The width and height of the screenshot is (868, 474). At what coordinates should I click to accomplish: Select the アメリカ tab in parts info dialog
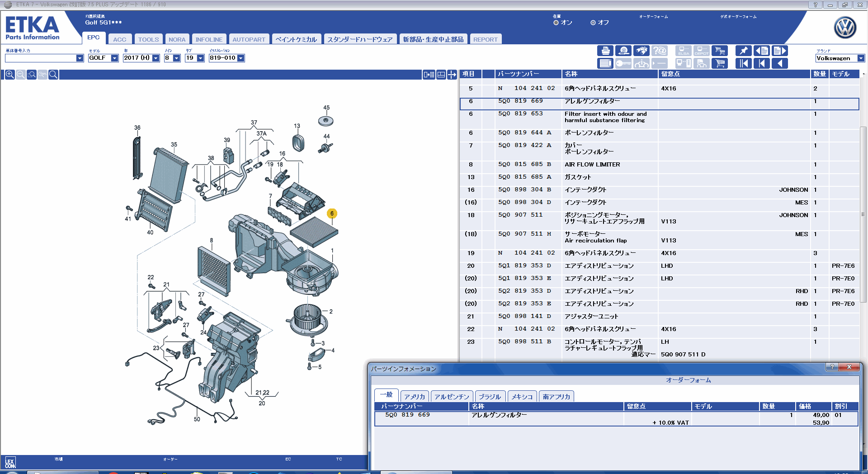415,397
